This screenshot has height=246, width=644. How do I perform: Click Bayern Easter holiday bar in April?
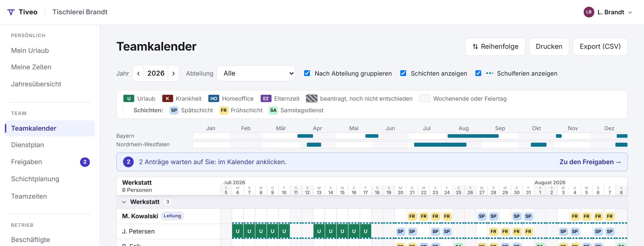point(305,136)
